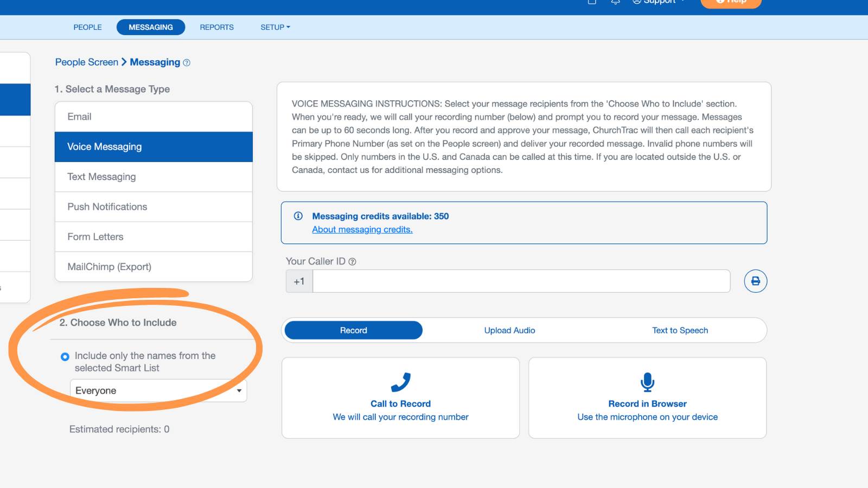This screenshot has width=868, height=488.
Task: Open the Everyone smart list dropdown
Action: coord(158,390)
